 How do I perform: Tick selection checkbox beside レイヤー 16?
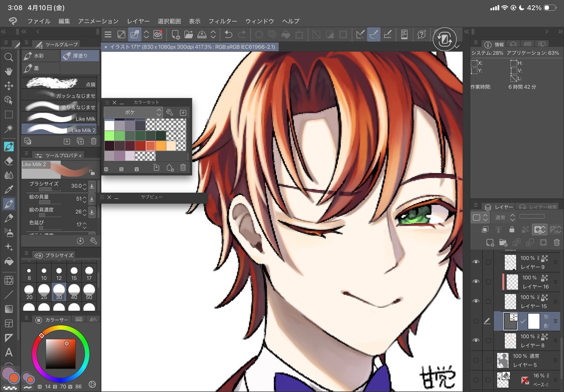[488, 282]
